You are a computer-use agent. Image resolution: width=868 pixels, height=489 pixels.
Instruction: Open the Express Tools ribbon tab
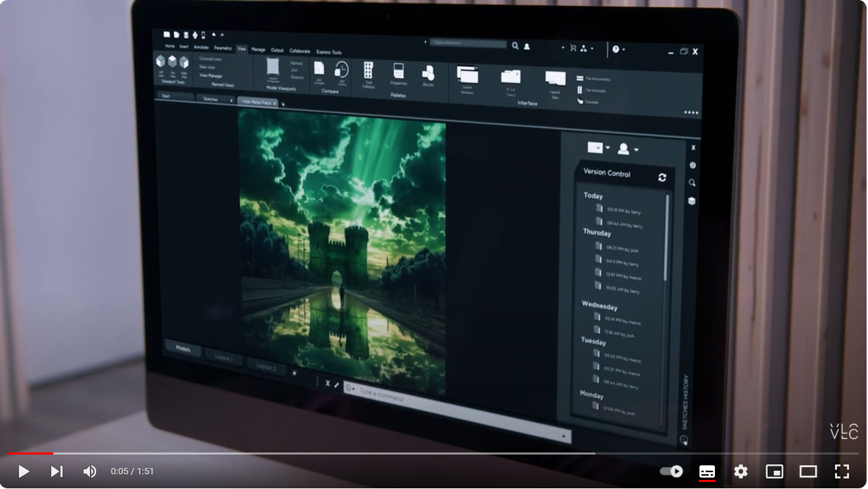pos(329,52)
